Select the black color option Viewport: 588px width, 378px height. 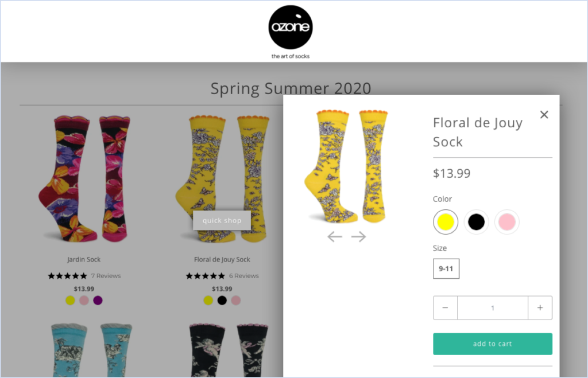coord(476,222)
